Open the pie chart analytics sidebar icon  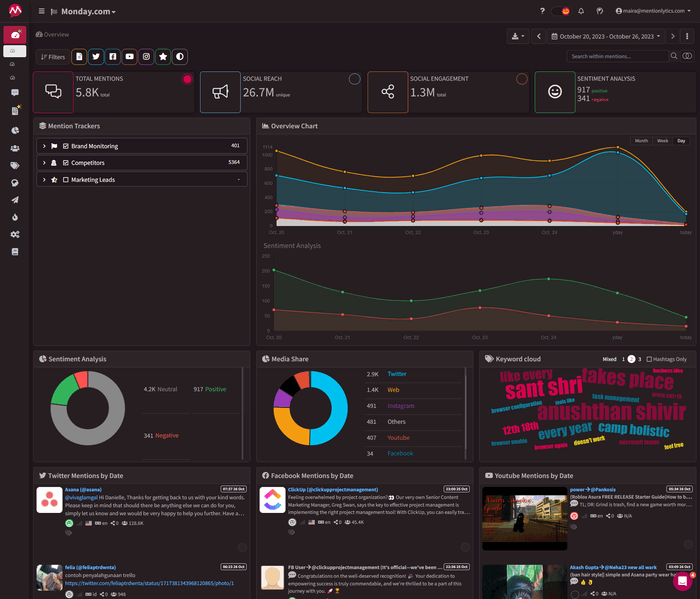coord(15,130)
